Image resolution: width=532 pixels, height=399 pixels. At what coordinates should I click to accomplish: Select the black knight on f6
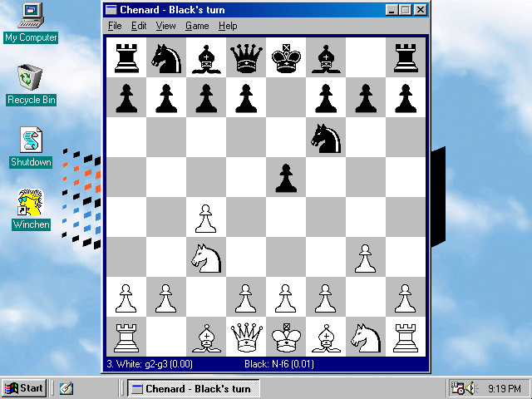click(326, 138)
